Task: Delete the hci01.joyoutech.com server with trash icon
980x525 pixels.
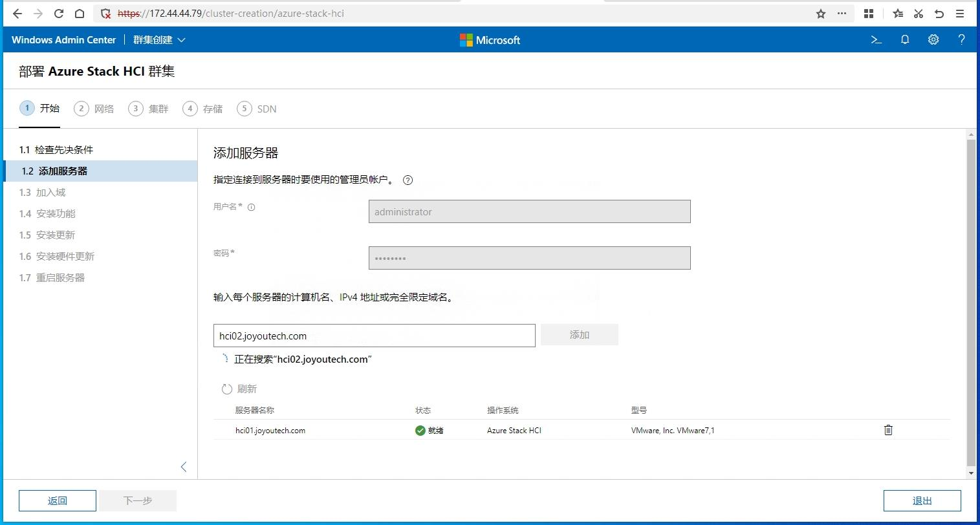Action: tap(888, 430)
